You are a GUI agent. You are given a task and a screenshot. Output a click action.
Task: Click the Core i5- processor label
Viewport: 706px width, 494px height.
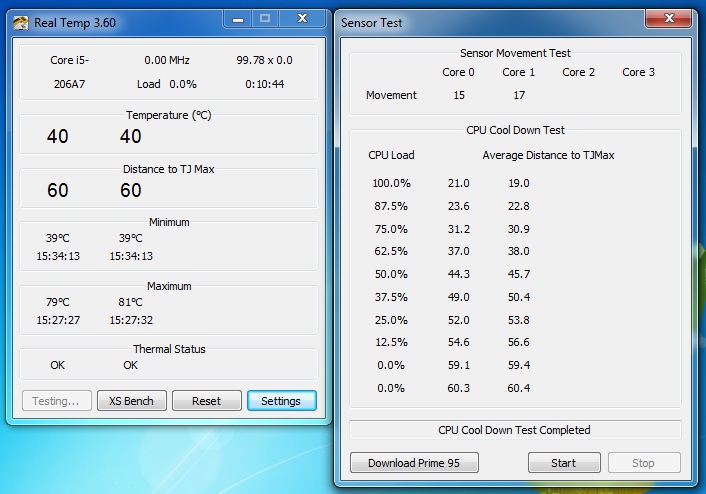pos(69,60)
